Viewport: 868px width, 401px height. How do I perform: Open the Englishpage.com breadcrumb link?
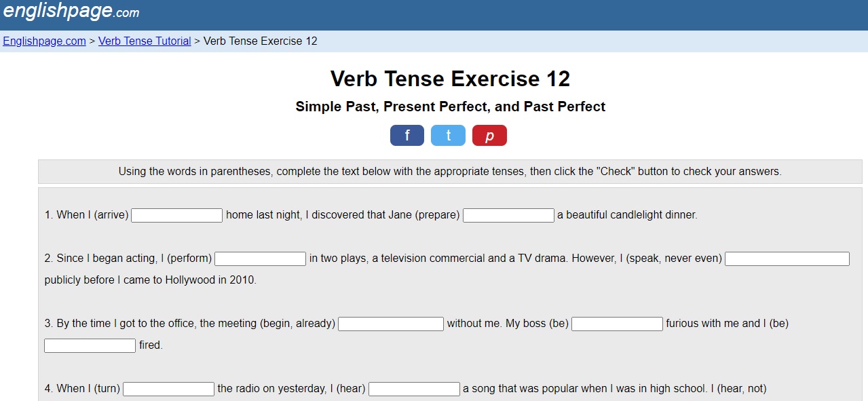(44, 41)
